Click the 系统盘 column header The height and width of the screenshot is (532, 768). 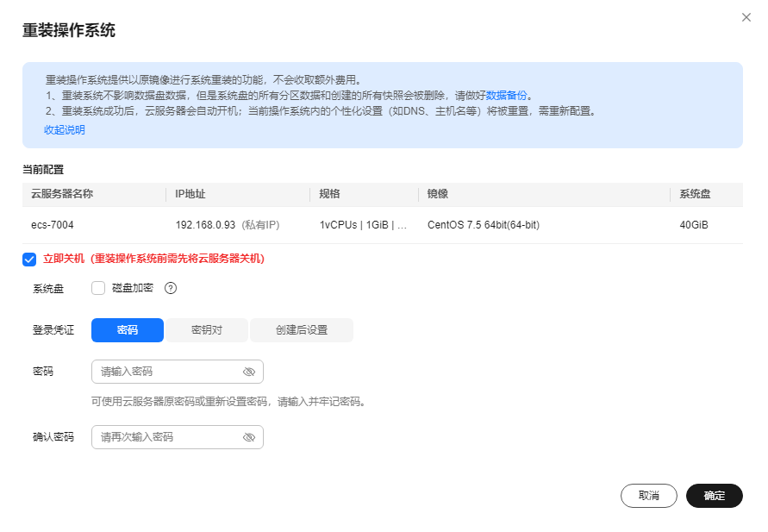click(x=695, y=194)
